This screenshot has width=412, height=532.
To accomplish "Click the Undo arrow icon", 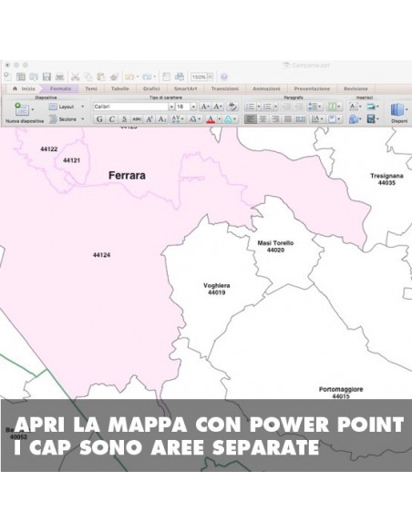I will tap(129, 77).
